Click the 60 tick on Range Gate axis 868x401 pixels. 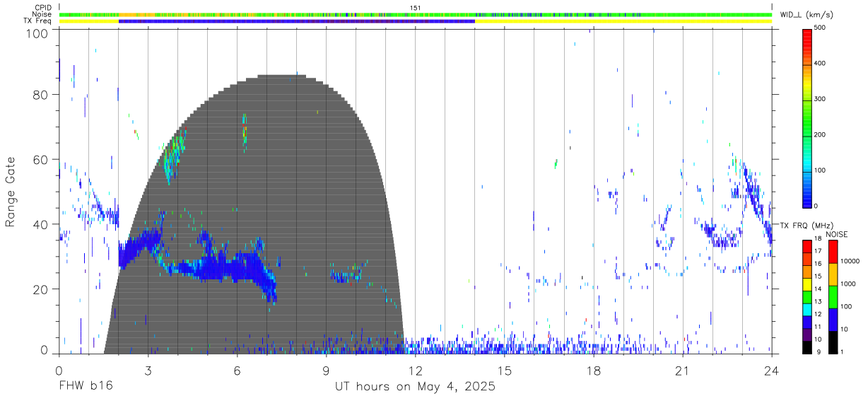point(42,159)
